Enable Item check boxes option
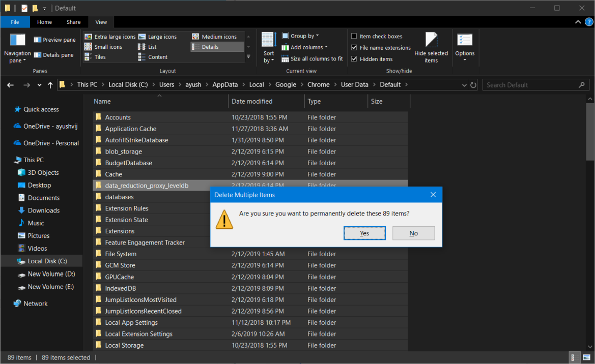The height and width of the screenshot is (364, 595). point(354,37)
